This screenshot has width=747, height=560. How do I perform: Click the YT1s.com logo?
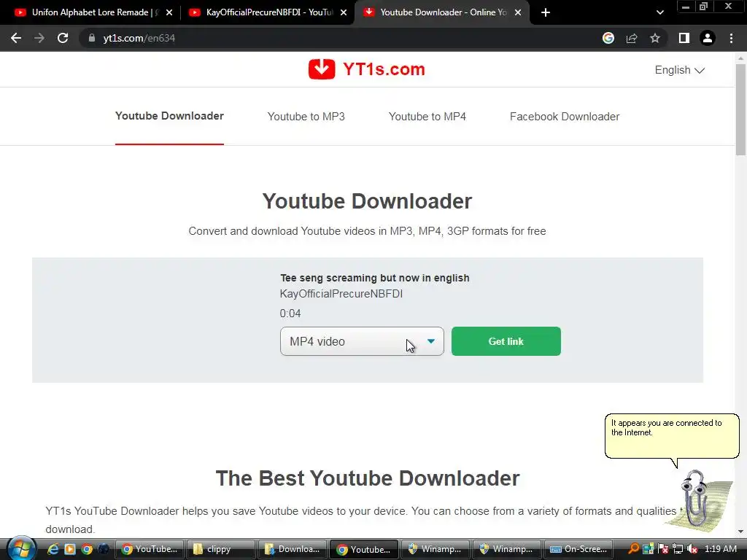tap(366, 69)
